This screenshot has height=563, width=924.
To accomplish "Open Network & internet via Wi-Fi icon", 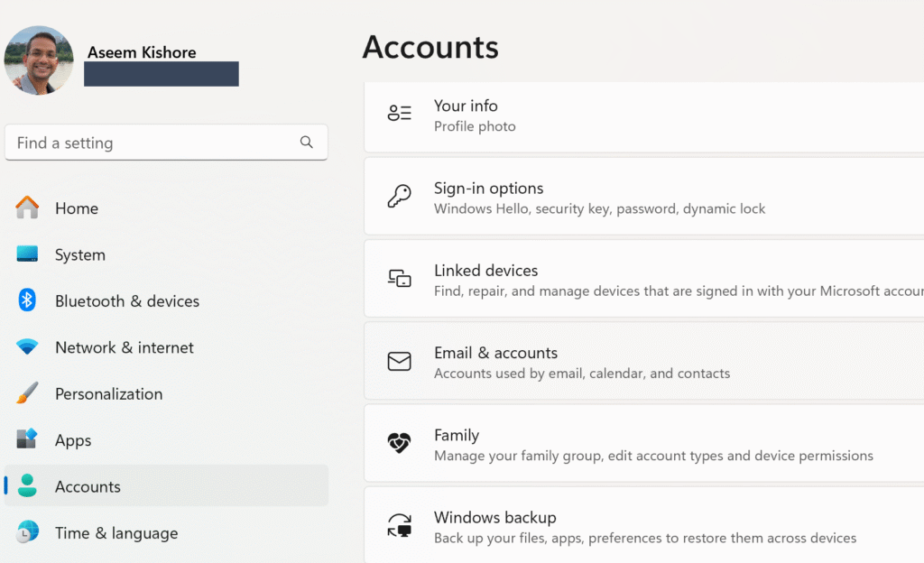I will [x=27, y=347].
